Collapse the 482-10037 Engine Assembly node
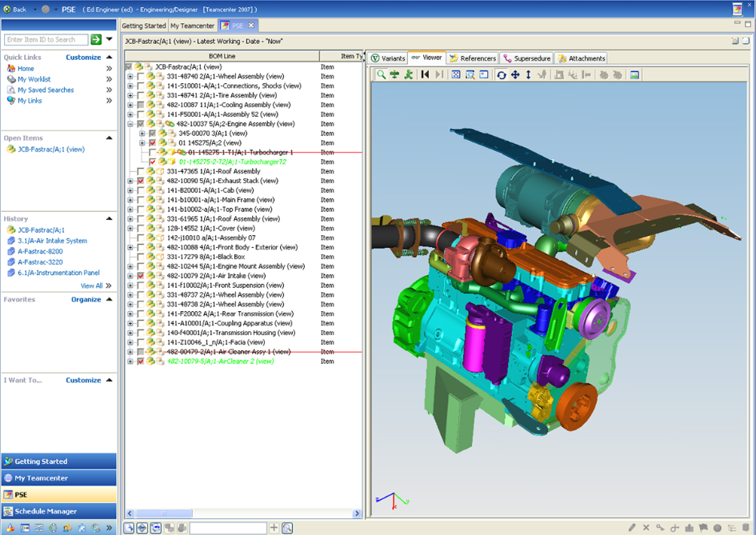 click(x=130, y=124)
